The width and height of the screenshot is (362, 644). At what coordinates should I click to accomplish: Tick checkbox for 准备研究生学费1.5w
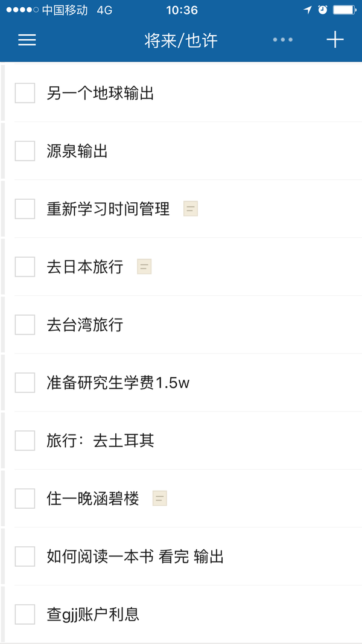click(x=25, y=383)
